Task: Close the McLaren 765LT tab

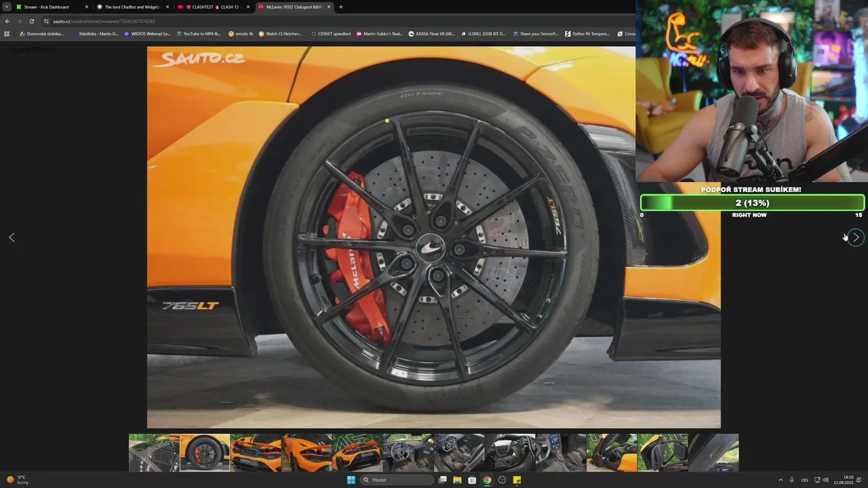Action: [x=329, y=7]
